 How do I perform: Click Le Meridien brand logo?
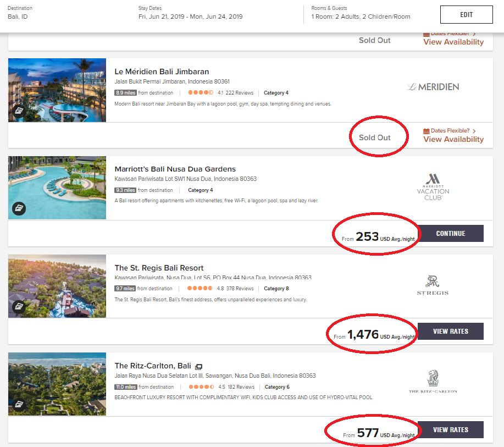[433, 87]
